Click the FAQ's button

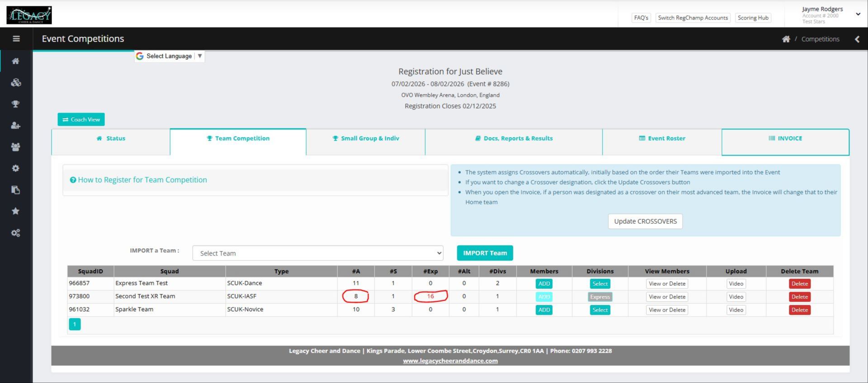pos(641,18)
